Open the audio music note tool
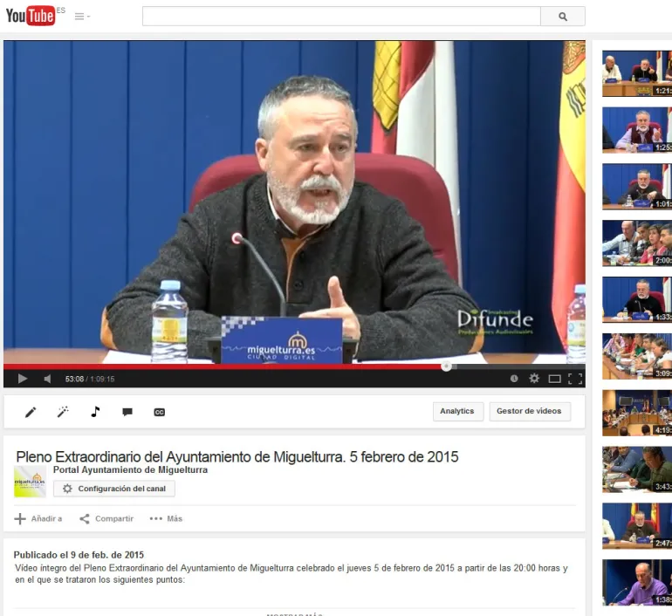The height and width of the screenshot is (616, 672). coord(95,412)
